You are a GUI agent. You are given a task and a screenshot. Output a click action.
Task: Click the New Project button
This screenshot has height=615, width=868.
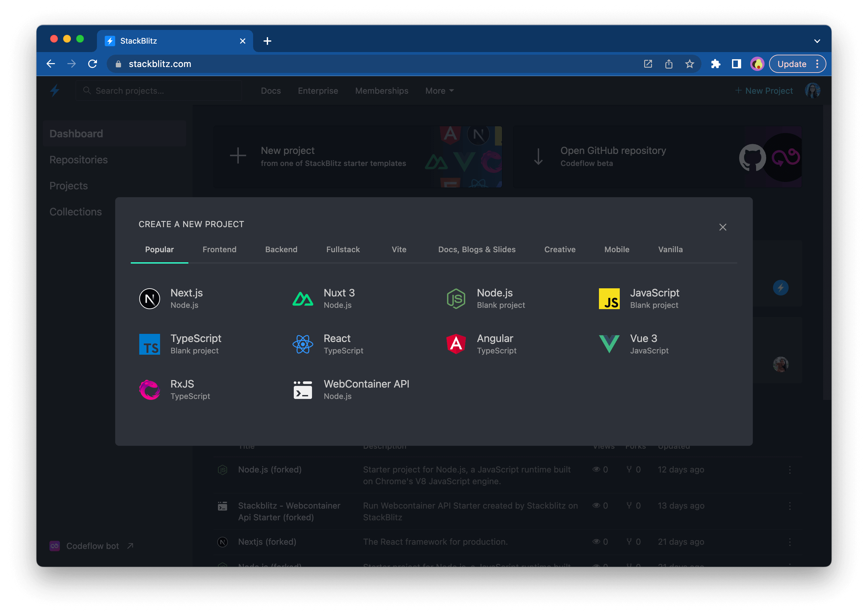tap(764, 90)
